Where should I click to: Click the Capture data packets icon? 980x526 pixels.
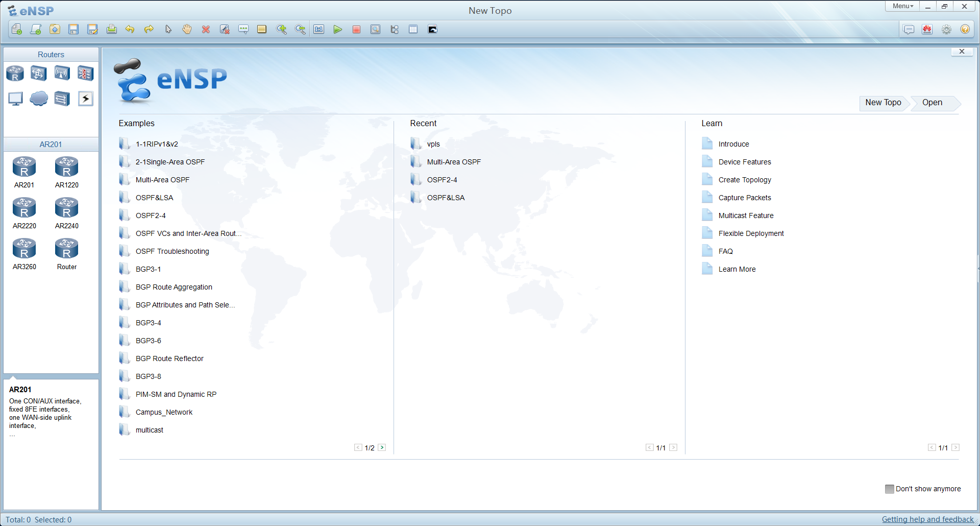click(x=375, y=29)
